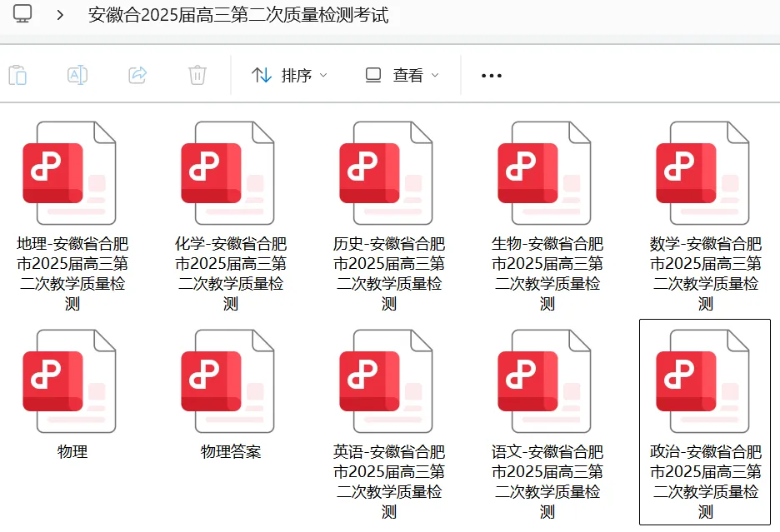Click the 历史-安徽省合肥市2025届 file name

click(x=389, y=273)
